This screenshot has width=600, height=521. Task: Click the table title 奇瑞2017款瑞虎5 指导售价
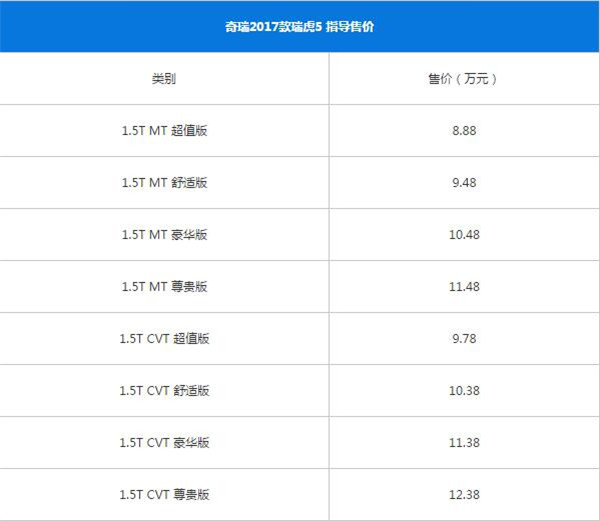[299, 27]
